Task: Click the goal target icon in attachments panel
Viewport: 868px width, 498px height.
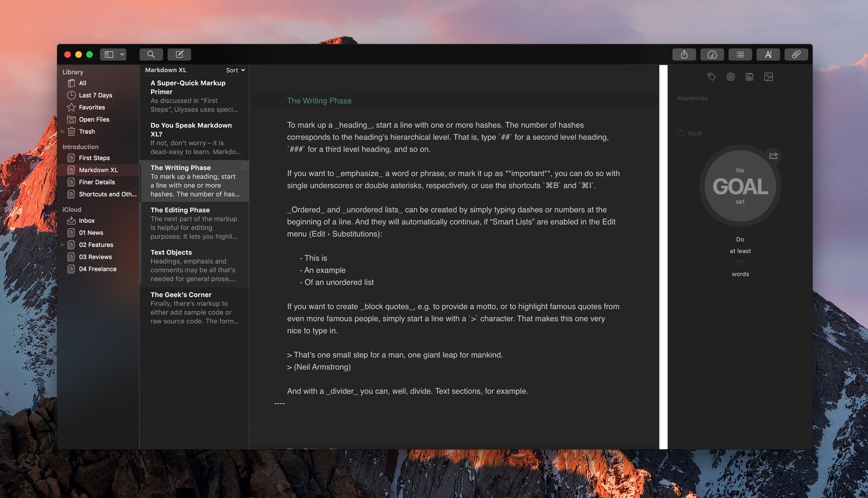Action: 730,77
